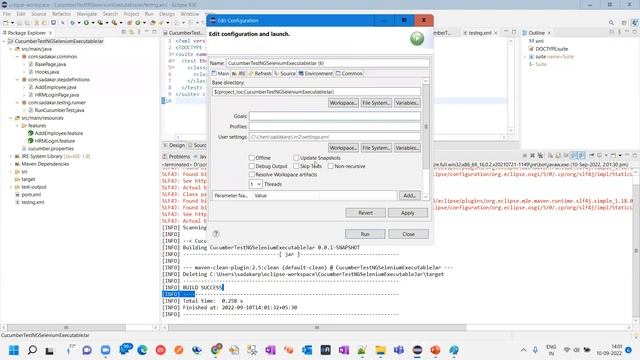Open Outlook from the taskbar
640x360 pixels.
click(307, 350)
